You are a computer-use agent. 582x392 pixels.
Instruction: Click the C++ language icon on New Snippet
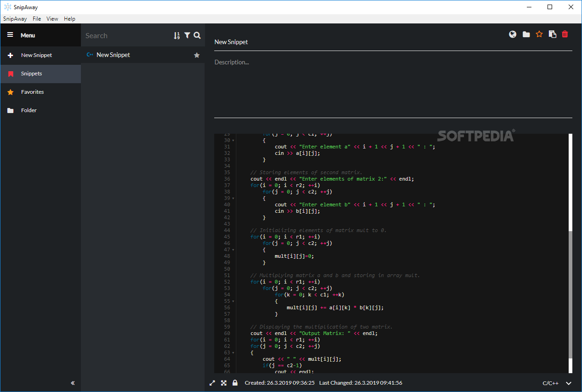[90, 55]
